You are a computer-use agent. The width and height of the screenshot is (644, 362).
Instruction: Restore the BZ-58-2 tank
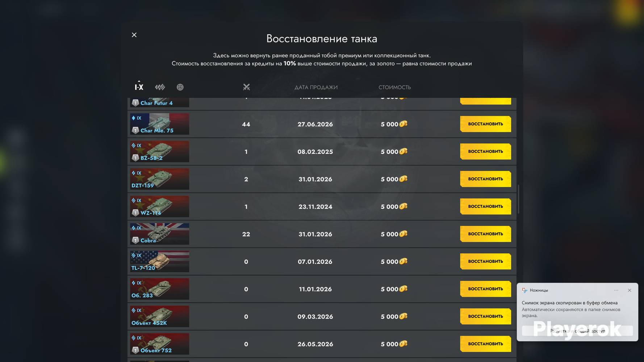tap(485, 151)
